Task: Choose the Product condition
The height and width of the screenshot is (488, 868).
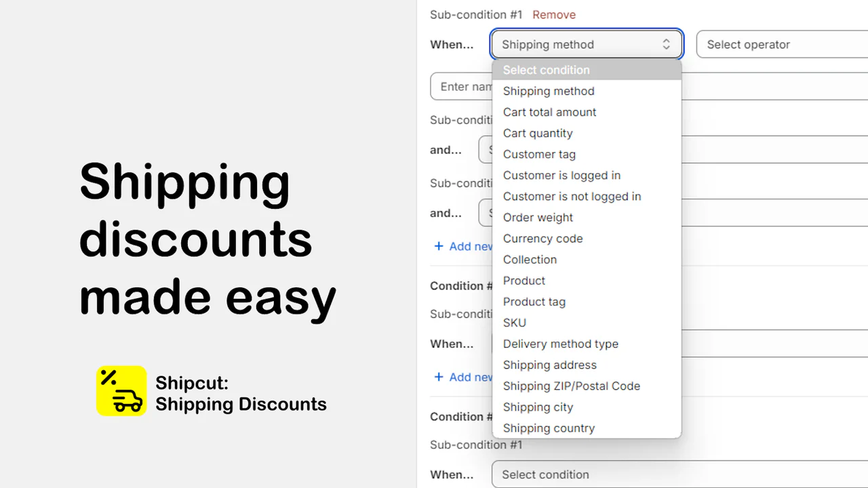Action: click(524, 280)
